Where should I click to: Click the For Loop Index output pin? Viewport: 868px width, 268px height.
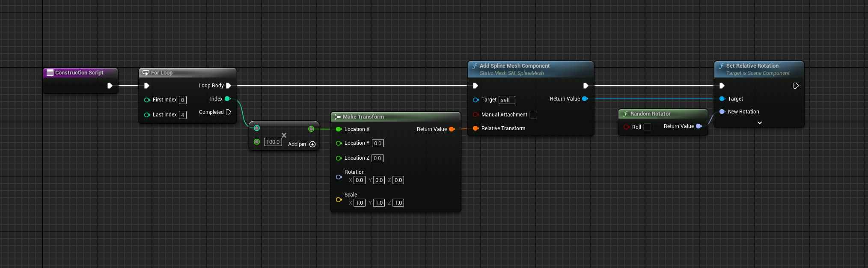(x=228, y=99)
